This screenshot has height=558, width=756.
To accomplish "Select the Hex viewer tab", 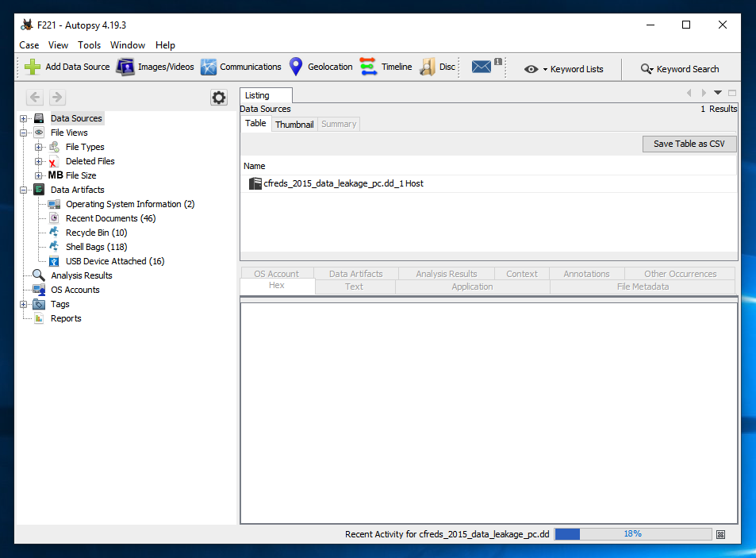I will coord(277,286).
